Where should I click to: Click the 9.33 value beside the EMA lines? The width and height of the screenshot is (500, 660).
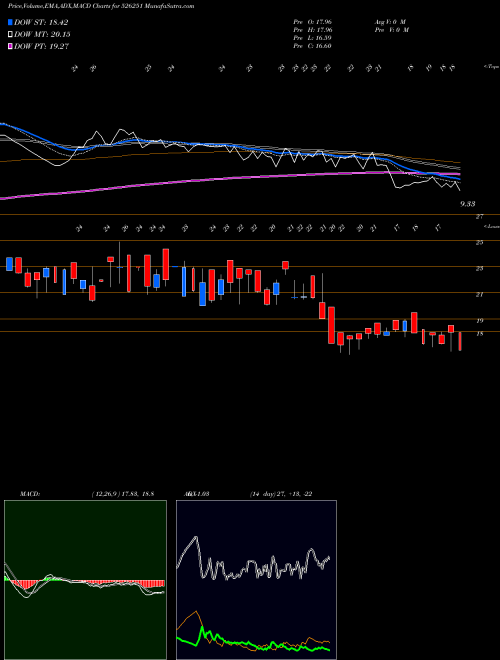[x=468, y=204]
